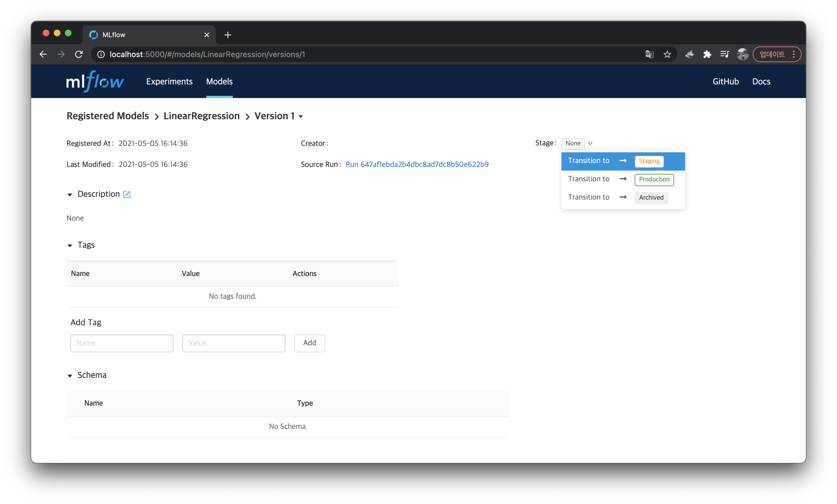
Task: Click the MLflow logo
Action: point(95,81)
